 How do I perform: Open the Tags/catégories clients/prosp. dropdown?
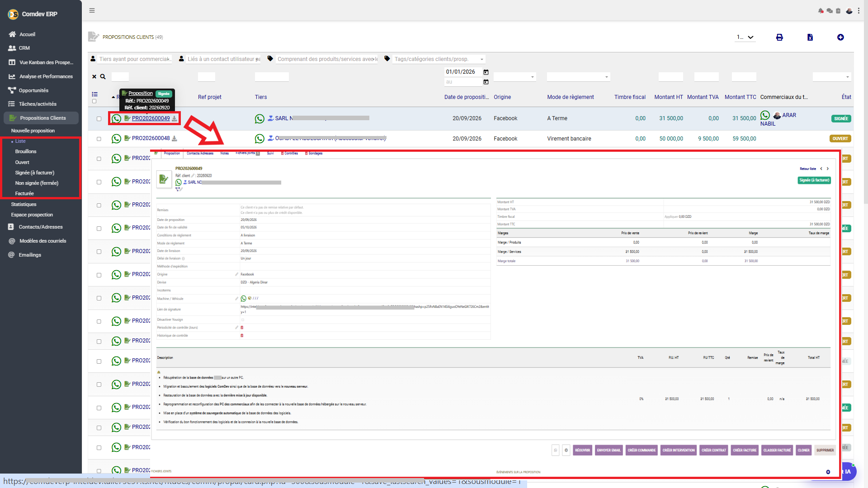pyautogui.click(x=439, y=59)
